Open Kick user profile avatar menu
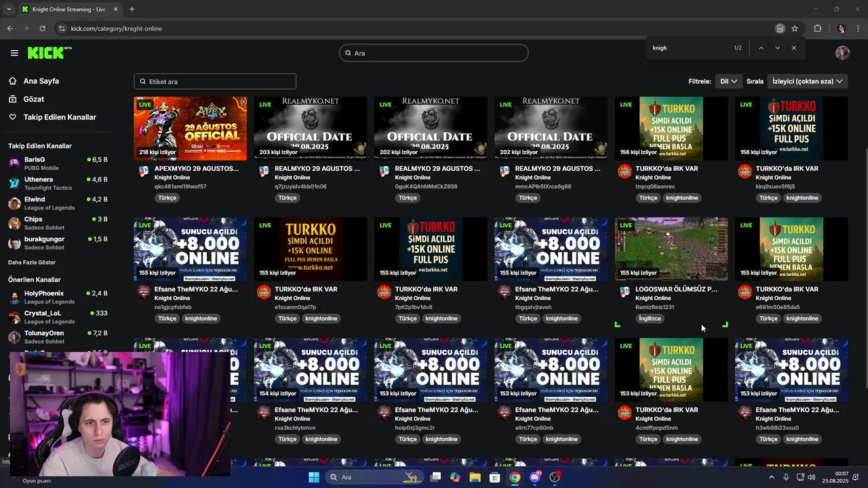868x488 pixels. point(842,53)
